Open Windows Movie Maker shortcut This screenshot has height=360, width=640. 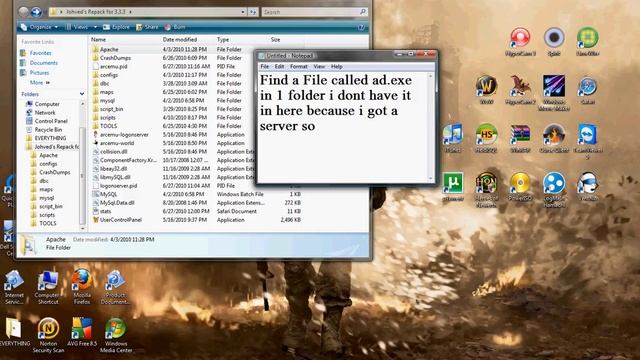coord(554,92)
